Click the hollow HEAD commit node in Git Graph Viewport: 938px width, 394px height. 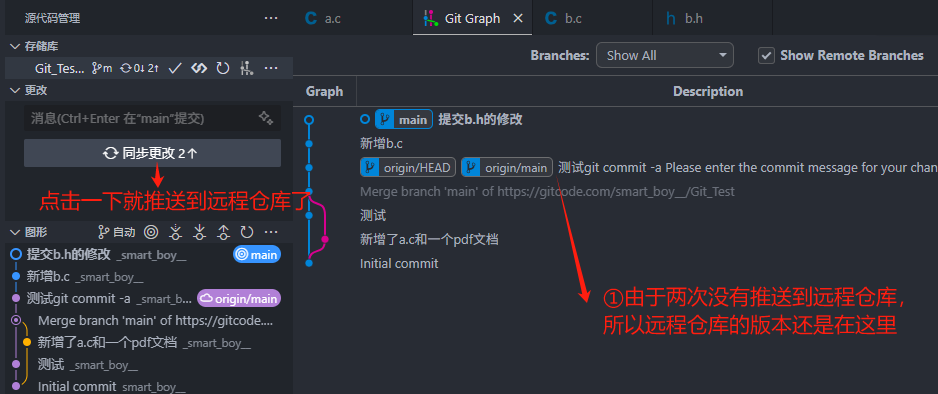tap(309, 120)
